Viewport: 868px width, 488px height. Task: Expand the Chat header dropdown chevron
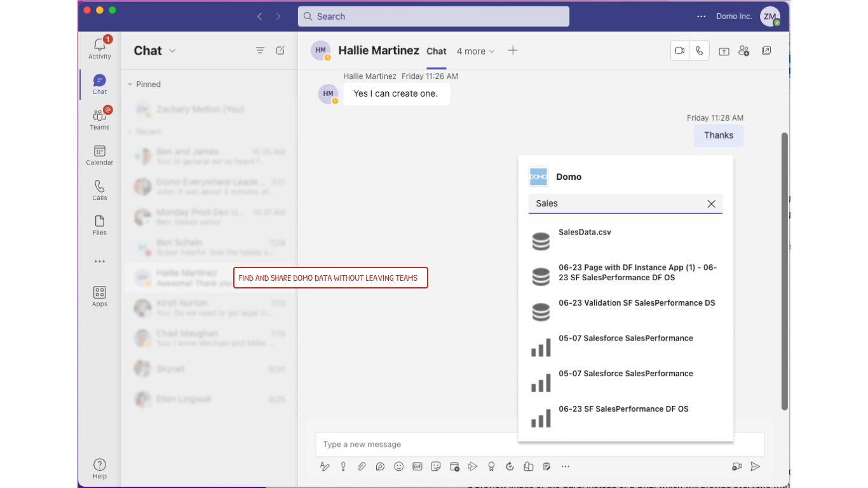point(172,51)
